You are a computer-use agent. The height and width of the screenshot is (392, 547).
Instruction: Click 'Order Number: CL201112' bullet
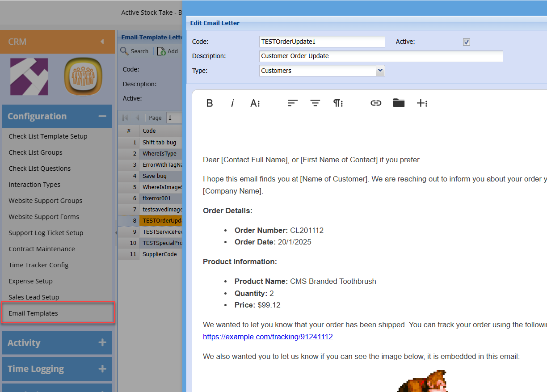279,231
